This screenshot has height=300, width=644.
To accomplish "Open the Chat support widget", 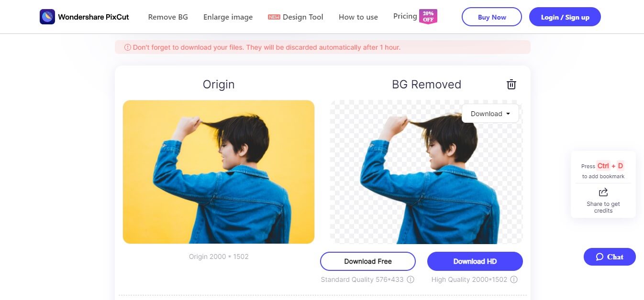I will 610,257.
